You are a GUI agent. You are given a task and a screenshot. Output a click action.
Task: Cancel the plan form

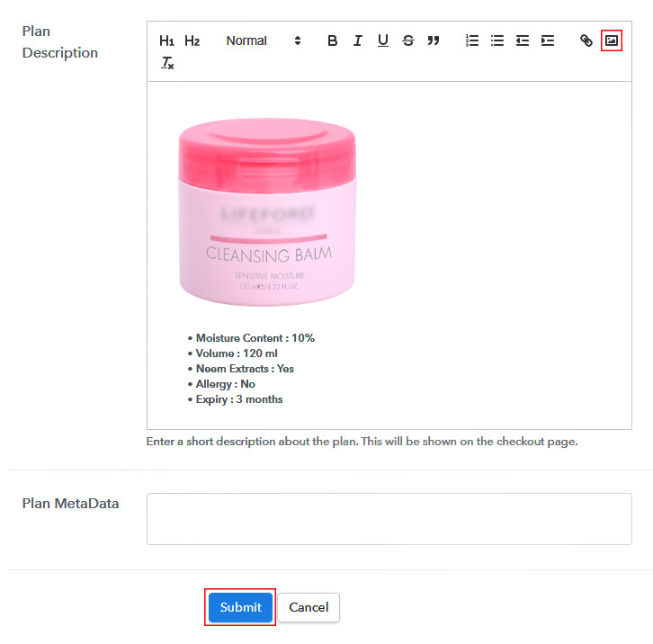[309, 607]
